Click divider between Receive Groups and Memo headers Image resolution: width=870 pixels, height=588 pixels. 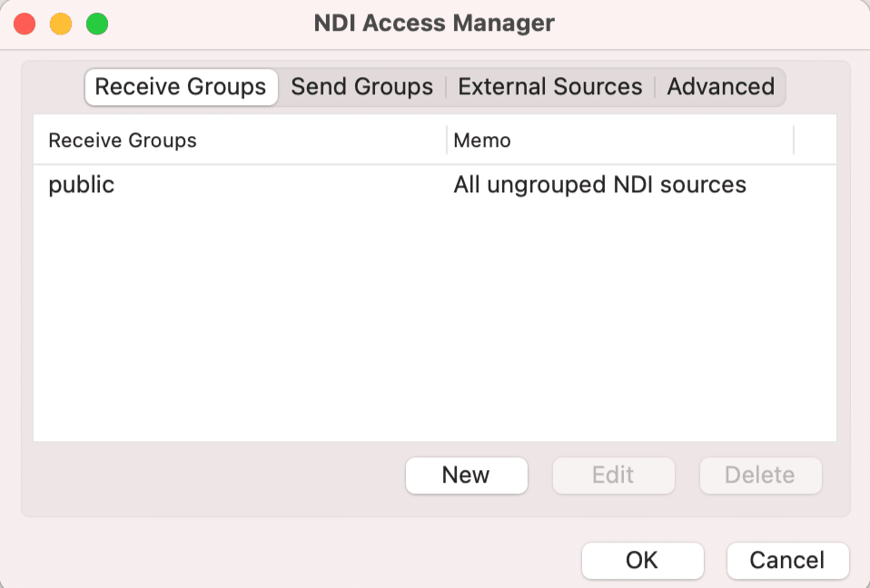coord(447,141)
